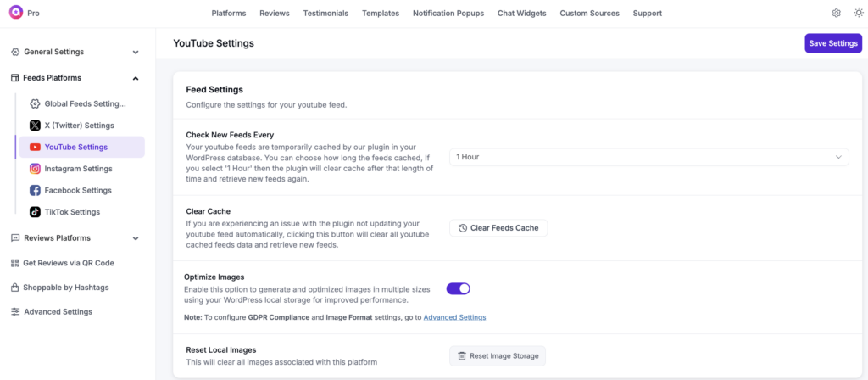This screenshot has width=868, height=380.
Task: Open Get Reviews via QR Code
Action: [x=68, y=263]
